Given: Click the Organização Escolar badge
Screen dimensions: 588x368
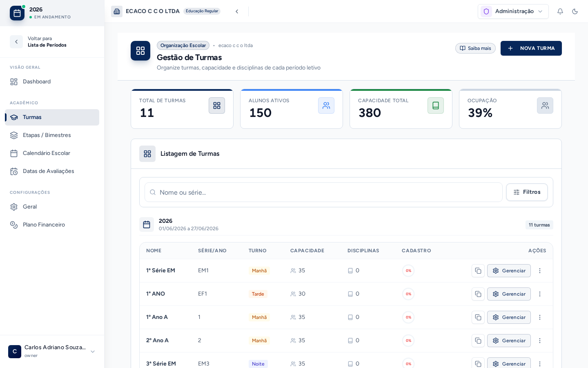Looking at the screenshot, I should coord(183,45).
